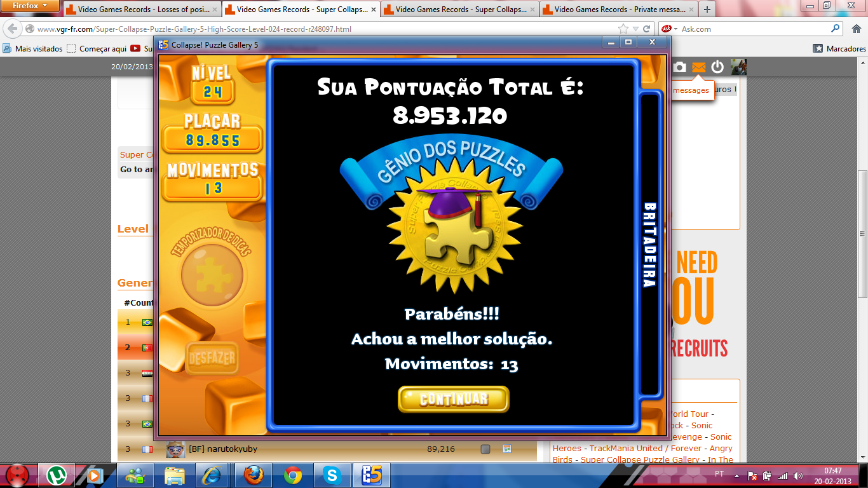Click the reload page arrow icon
Viewport: 868px width, 488px height.
coord(646,29)
